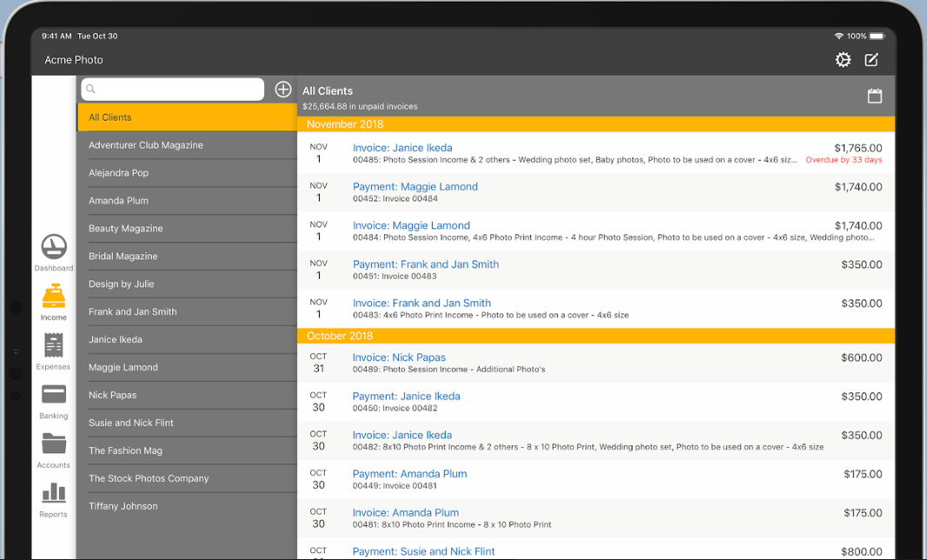Select Adventurer Club Magazine client

pos(187,145)
